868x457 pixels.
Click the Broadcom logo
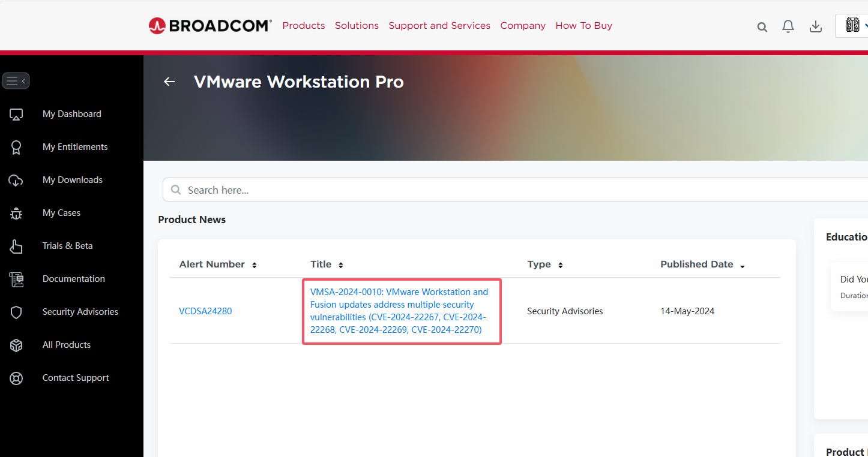[210, 26]
